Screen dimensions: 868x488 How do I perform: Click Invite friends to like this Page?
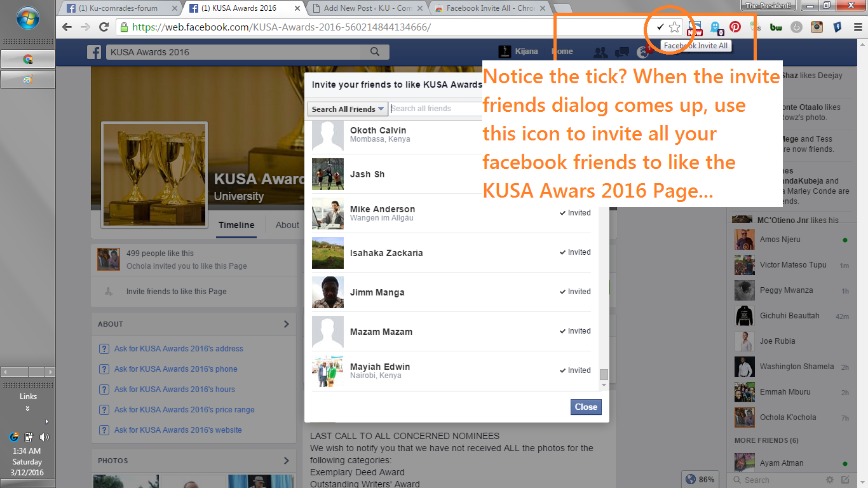point(177,292)
